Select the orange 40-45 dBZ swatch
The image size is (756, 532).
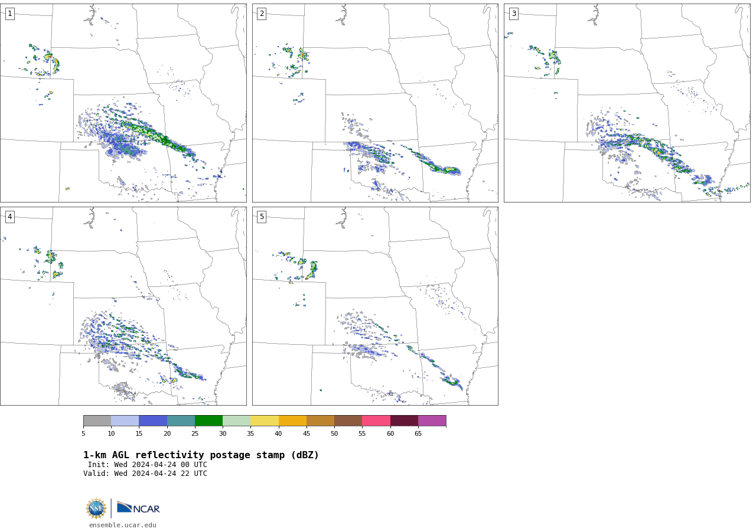[x=292, y=420]
